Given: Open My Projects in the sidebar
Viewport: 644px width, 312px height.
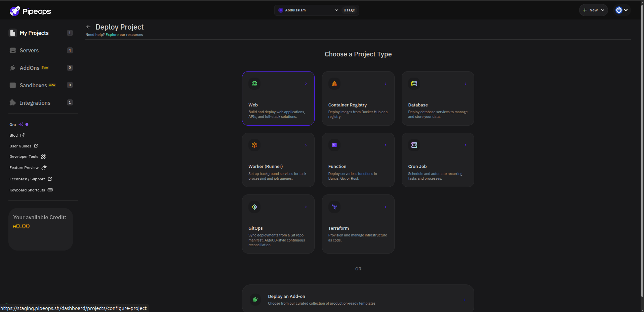Looking at the screenshot, I should [41, 33].
